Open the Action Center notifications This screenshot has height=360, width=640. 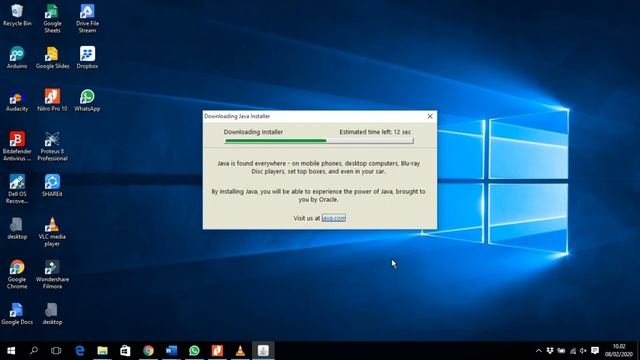click(x=595, y=351)
